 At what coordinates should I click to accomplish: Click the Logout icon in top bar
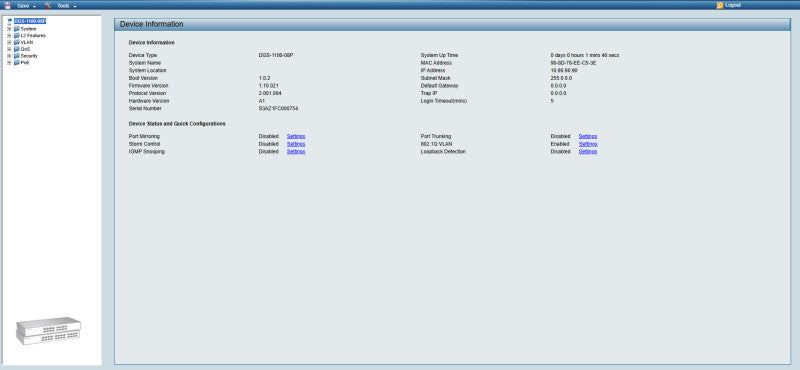pyautogui.click(x=720, y=5)
